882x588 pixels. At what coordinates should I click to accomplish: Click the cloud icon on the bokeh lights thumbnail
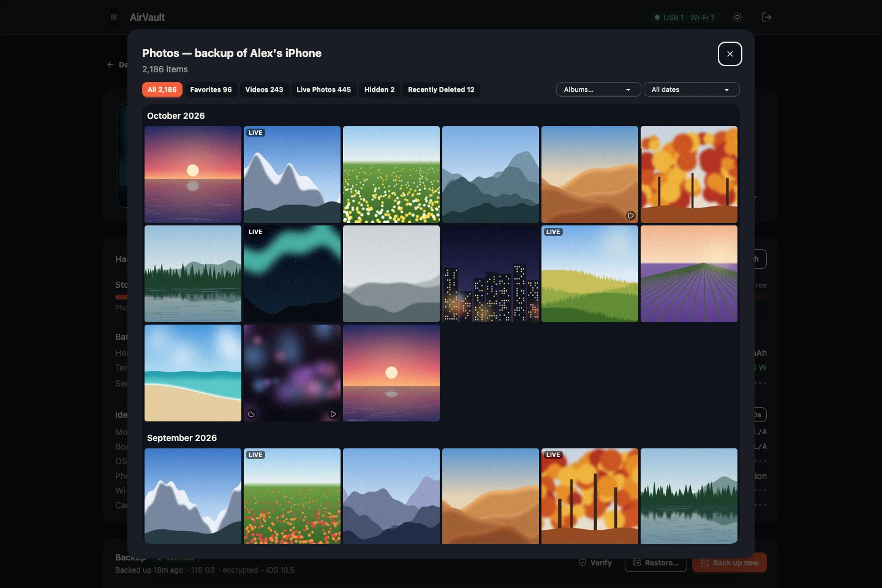coord(251,414)
